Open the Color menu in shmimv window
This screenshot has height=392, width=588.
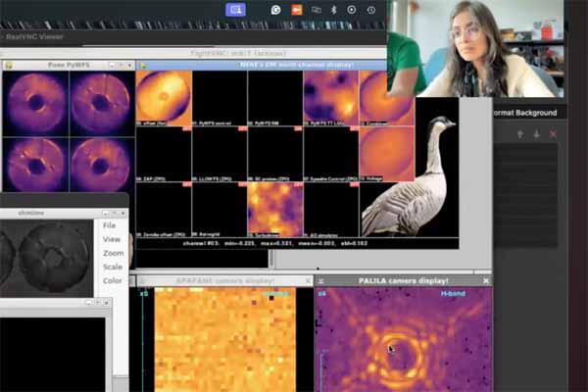(113, 281)
